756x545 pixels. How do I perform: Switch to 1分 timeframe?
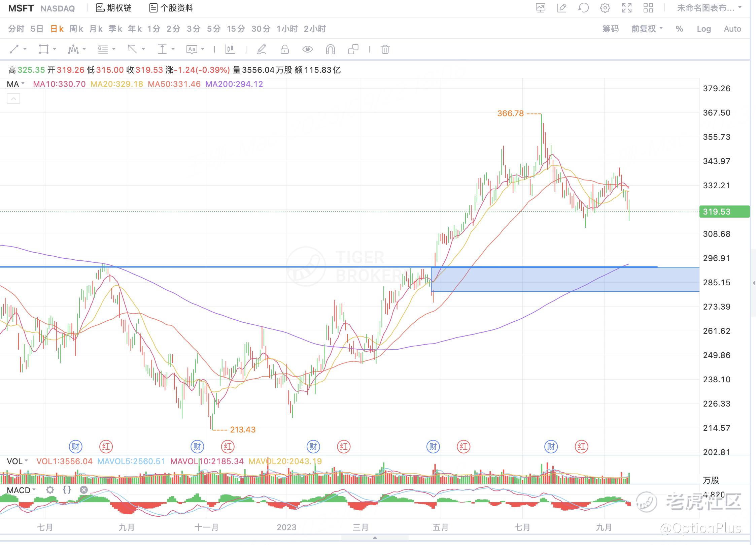(154, 29)
